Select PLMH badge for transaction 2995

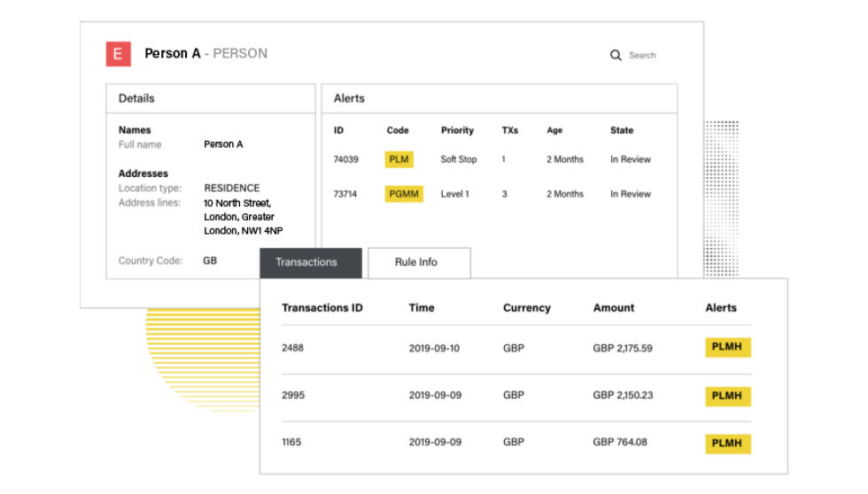point(727,396)
